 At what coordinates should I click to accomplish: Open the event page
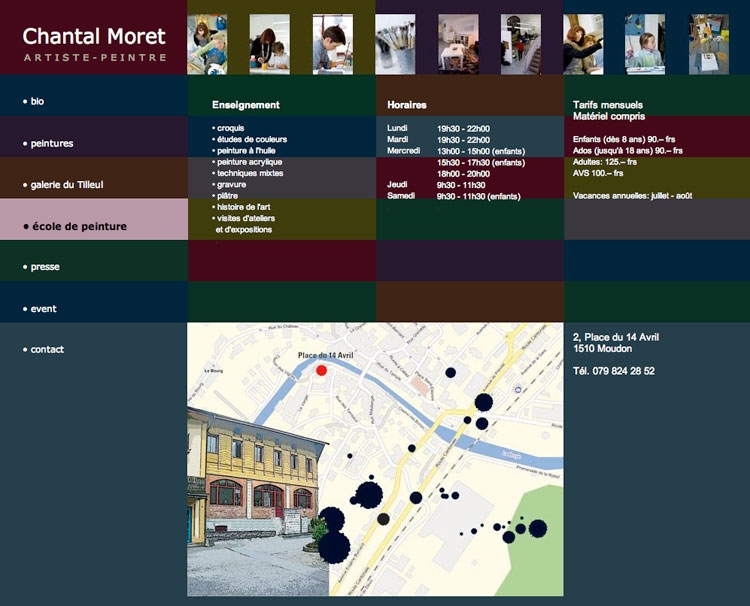[43, 309]
